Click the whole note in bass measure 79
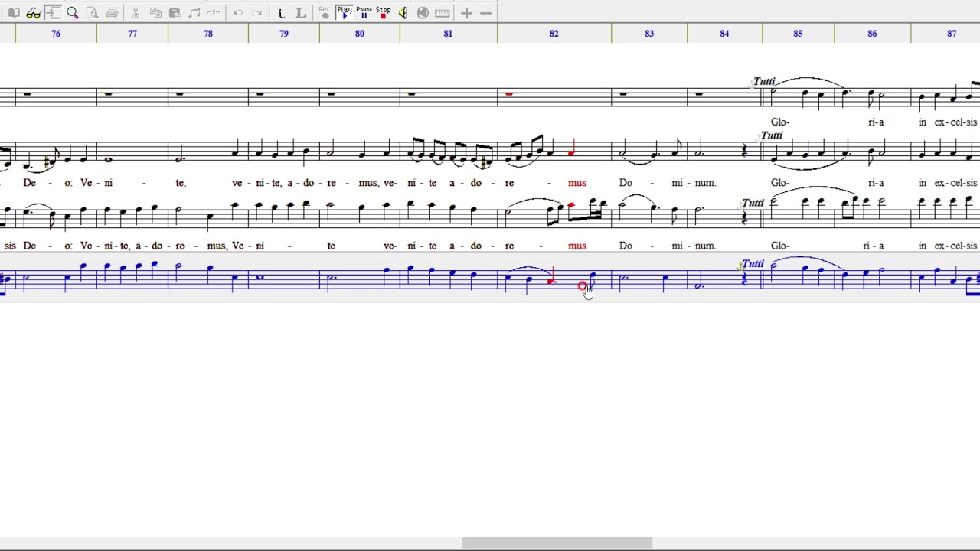 tap(260, 277)
